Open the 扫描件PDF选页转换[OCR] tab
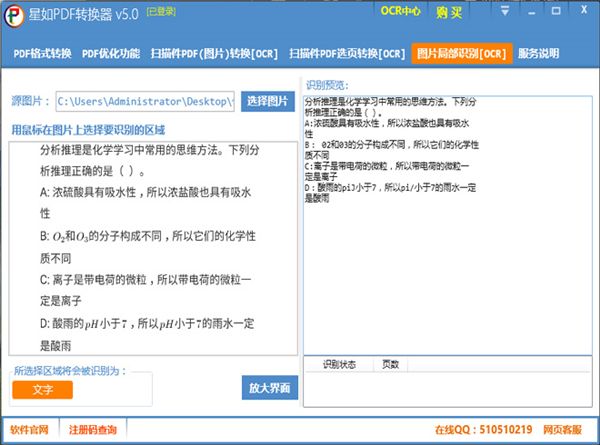600x445 pixels. click(347, 54)
